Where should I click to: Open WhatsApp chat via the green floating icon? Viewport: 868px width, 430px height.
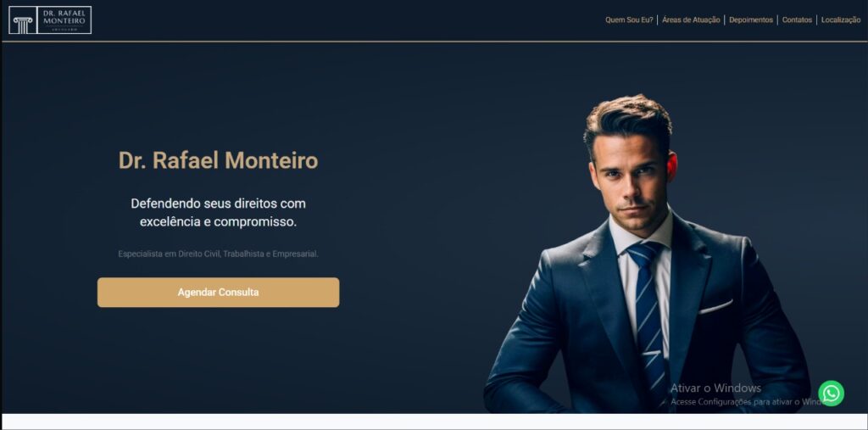tap(831, 393)
